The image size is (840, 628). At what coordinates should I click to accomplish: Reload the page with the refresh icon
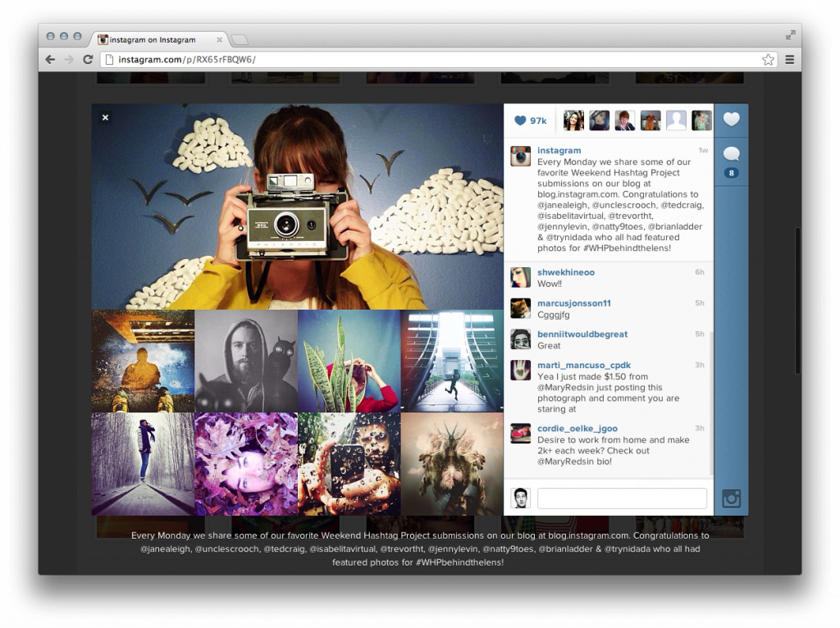point(89,59)
